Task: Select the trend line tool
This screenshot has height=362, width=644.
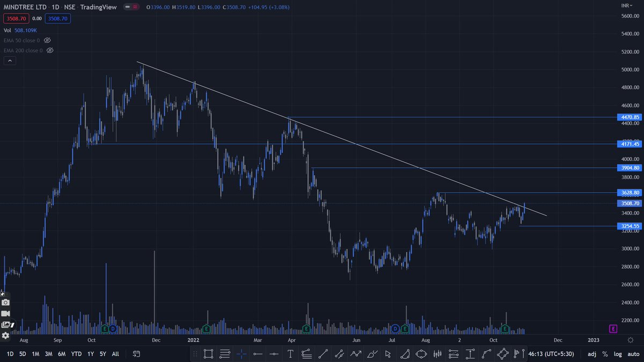Action: [x=323, y=354]
